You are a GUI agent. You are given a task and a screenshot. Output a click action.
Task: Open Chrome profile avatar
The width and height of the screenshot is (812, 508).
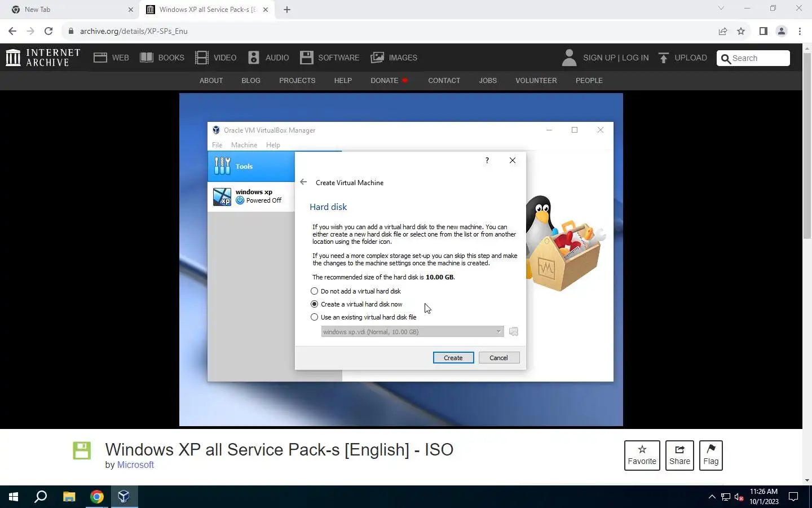pyautogui.click(x=782, y=31)
